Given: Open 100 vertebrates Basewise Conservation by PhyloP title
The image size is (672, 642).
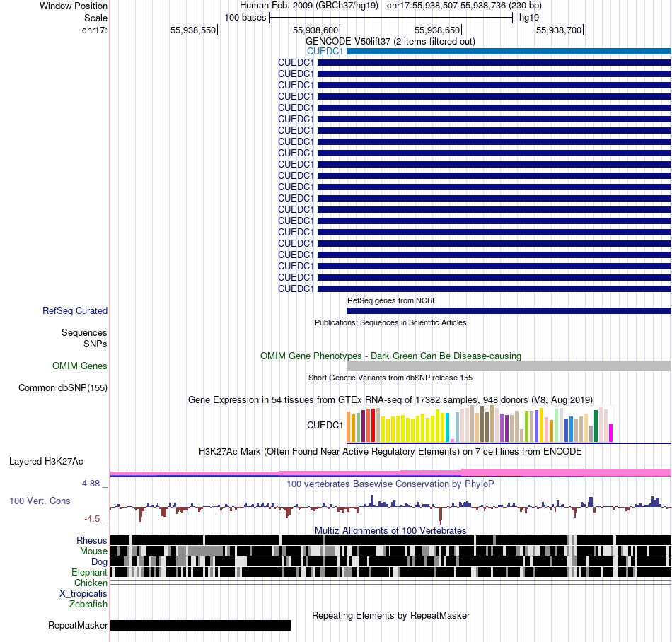Looking at the screenshot, I should (x=390, y=484).
